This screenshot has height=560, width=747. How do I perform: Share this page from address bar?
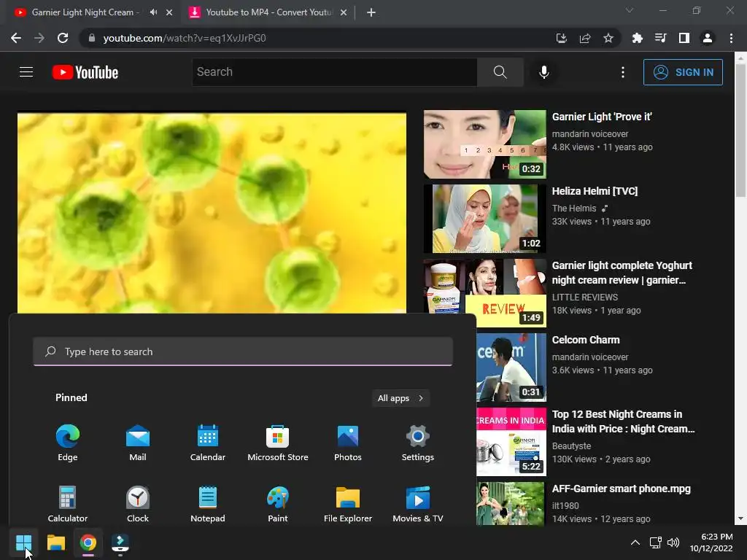585,38
